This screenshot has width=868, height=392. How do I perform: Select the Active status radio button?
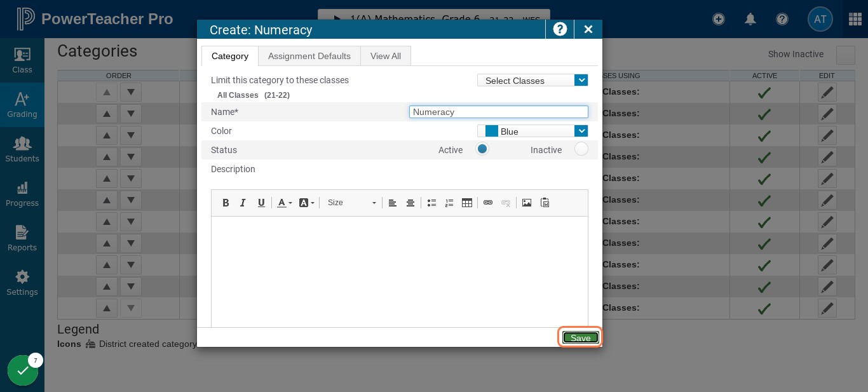tap(482, 149)
